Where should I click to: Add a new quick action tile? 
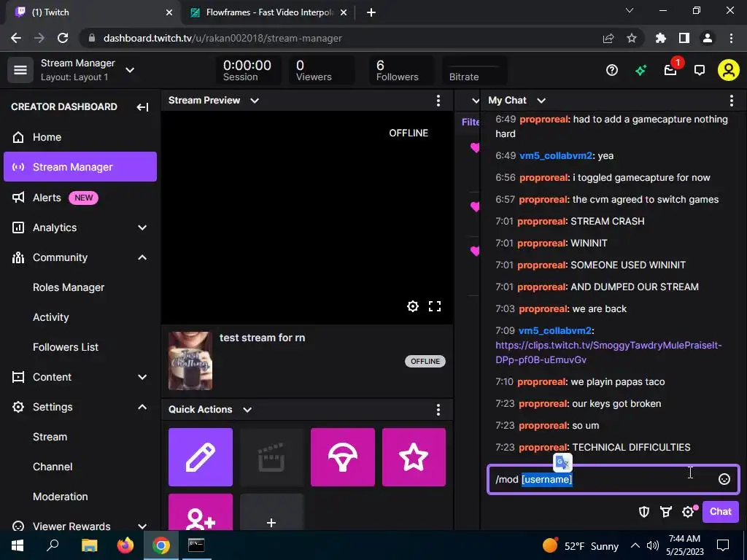coord(271,512)
